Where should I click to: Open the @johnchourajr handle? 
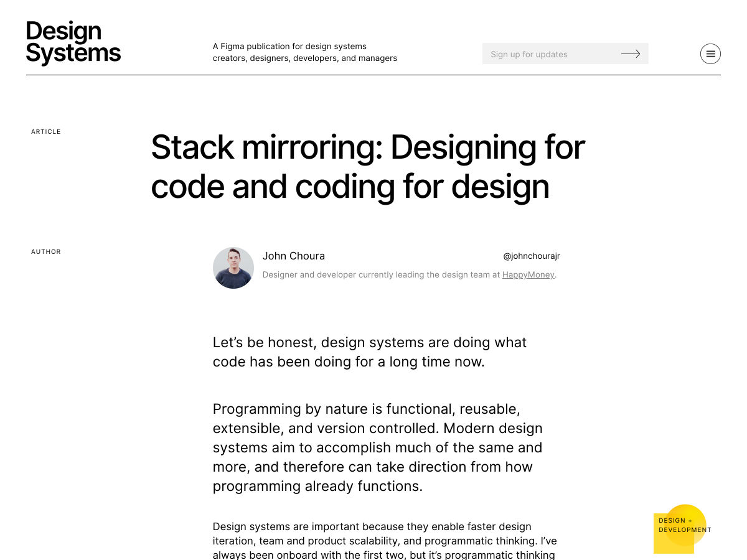532,256
